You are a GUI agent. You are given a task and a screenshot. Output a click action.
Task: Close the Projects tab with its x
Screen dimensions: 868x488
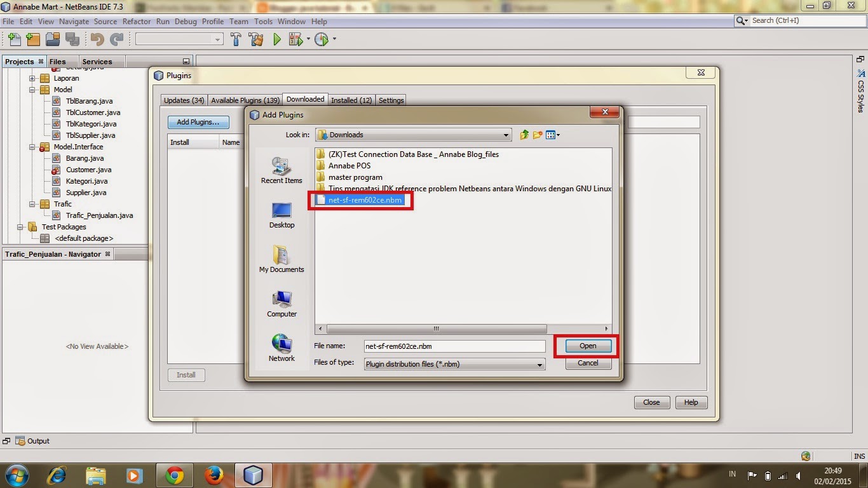pos(41,61)
